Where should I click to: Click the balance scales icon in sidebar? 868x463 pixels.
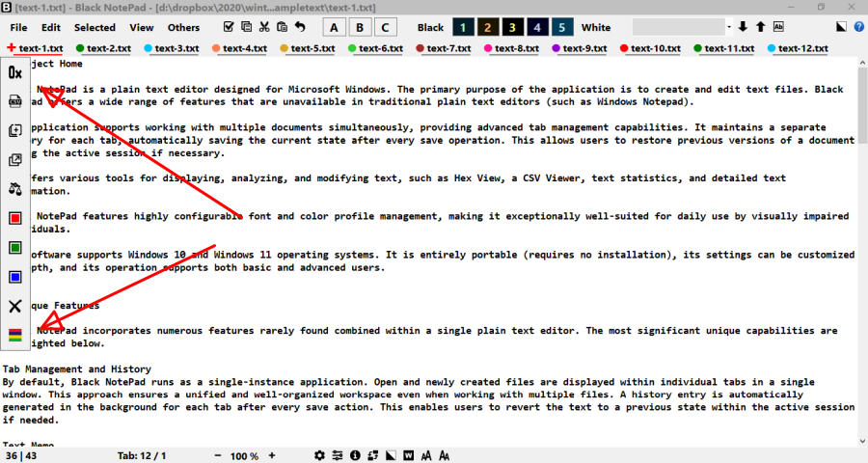pos(14,189)
